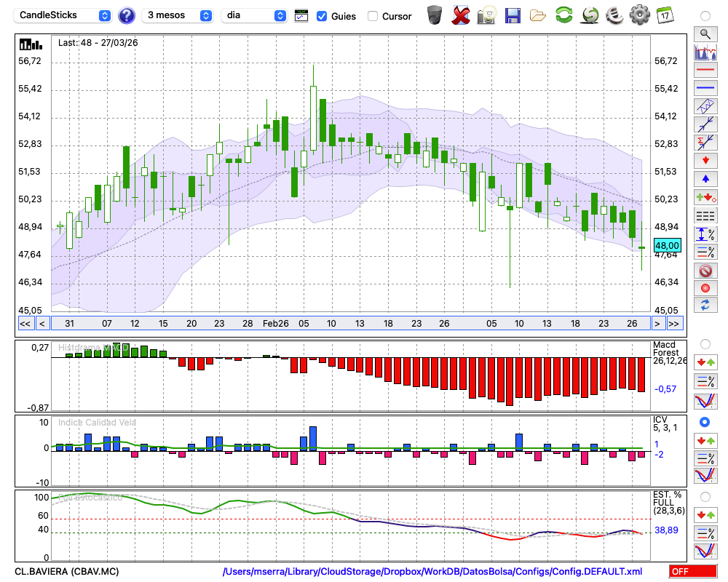Save chart with the blue floppy disk icon

coord(513,15)
